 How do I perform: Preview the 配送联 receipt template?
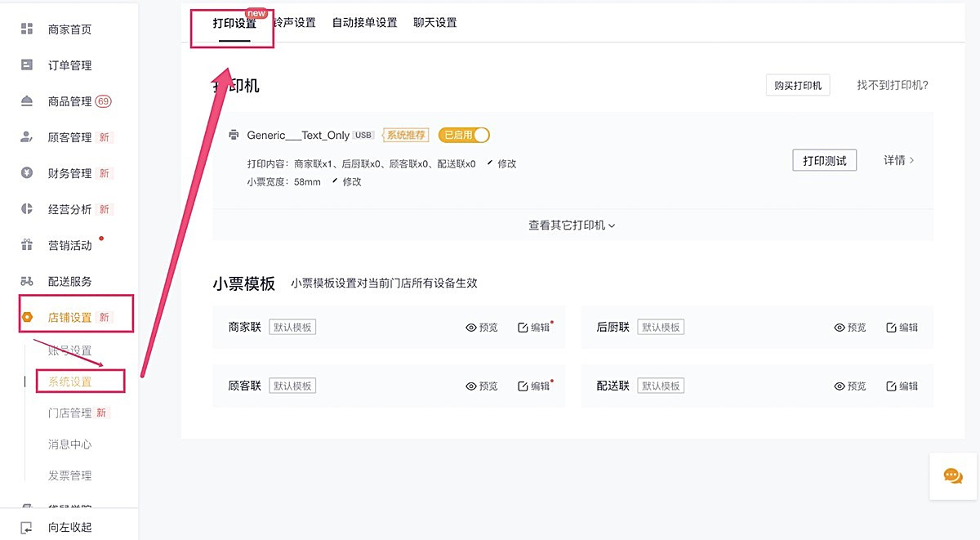[850, 386]
